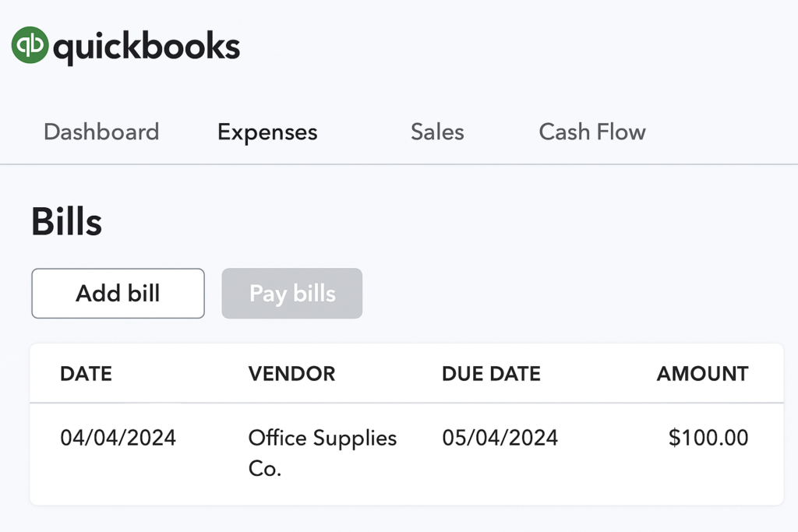Image resolution: width=798 pixels, height=532 pixels.
Task: Click the Add bill button
Action: click(x=118, y=294)
